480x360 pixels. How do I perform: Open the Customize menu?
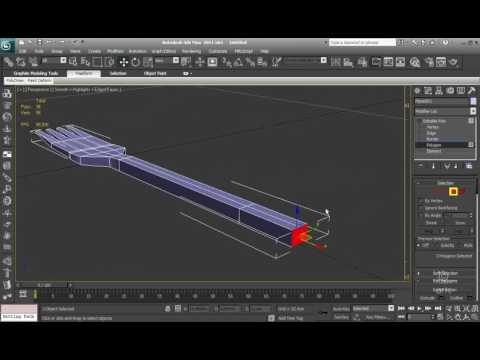[x=218, y=51]
